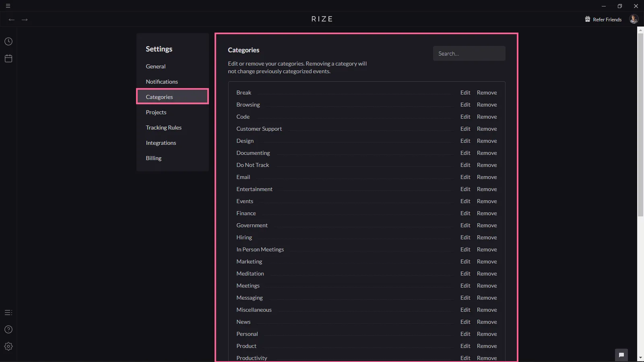Edit the In Person Meetings category
This screenshot has width=644, height=362.
(x=465, y=249)
